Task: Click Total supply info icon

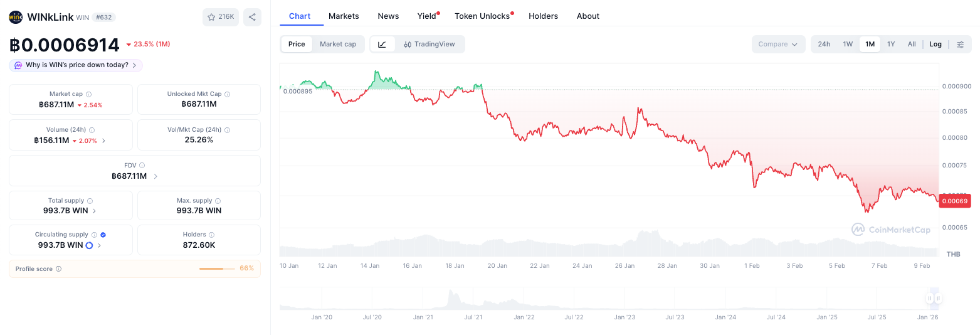Action: [90, 201]
